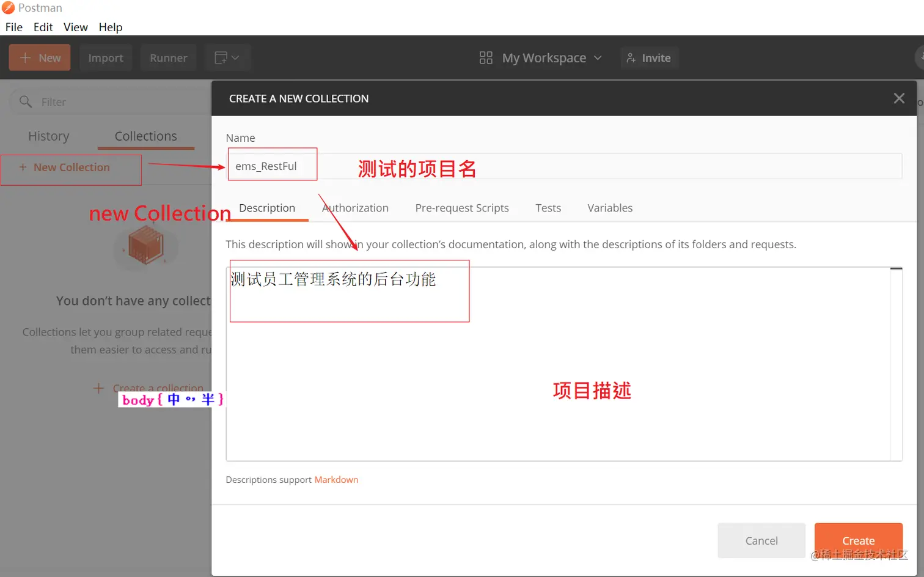
Task: Open the File menu
Action: click(14, 27)
